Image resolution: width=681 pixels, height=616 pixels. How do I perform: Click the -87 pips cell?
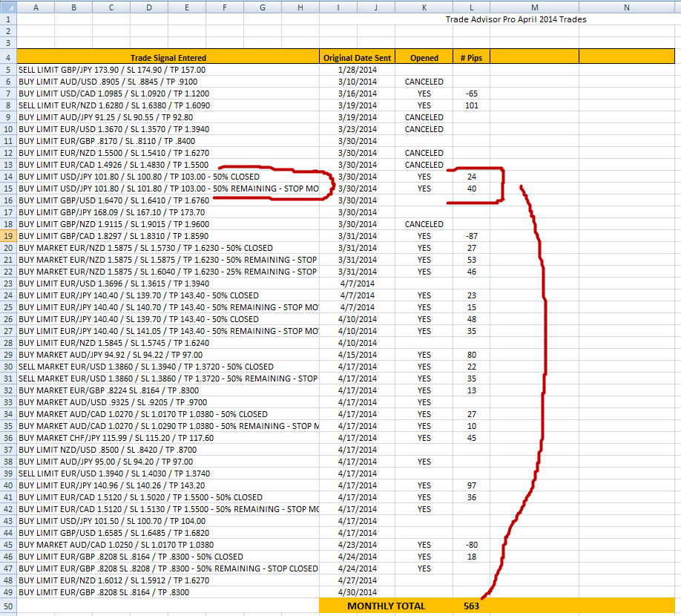(471, 236)
